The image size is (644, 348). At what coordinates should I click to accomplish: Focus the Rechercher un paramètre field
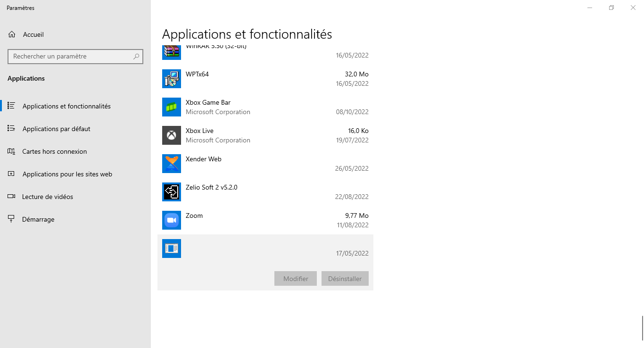pyautogui.click(x=75, y=56)
